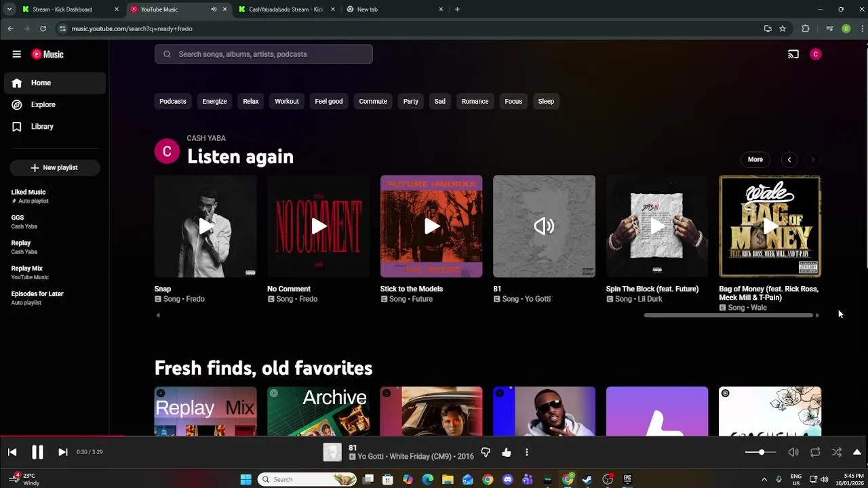The height and width of the screenshot is (488, 868).
Task: Expand the player page arrow
Action: pos(857,452)
